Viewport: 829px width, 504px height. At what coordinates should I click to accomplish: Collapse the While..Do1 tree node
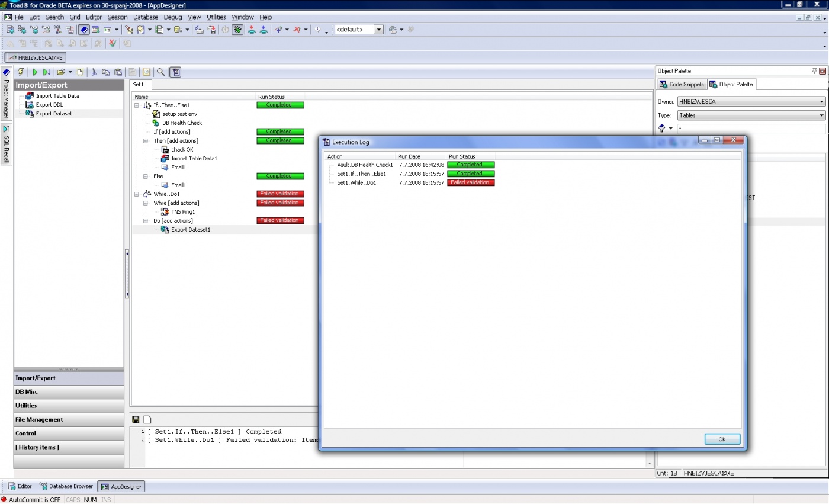[137, 194]
